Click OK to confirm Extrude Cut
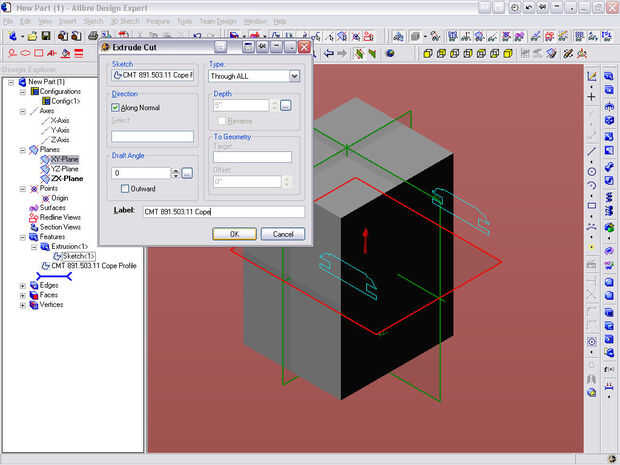The height and width of the screenshot is (465, 620). tap(234, 233)
